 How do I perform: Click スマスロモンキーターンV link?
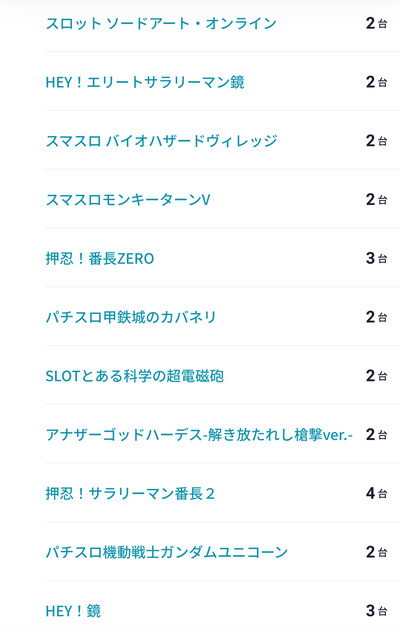point(128,200)
